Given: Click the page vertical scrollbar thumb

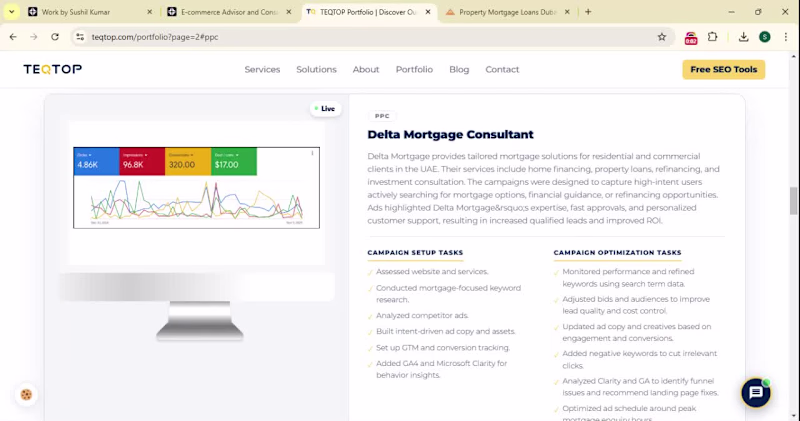Looking at the screenshot, I should [793, 201].
